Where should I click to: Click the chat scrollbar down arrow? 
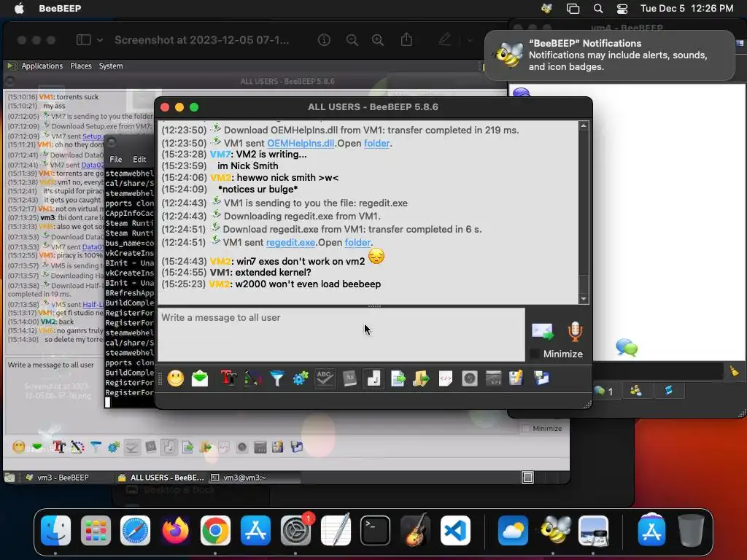(584, 299)
